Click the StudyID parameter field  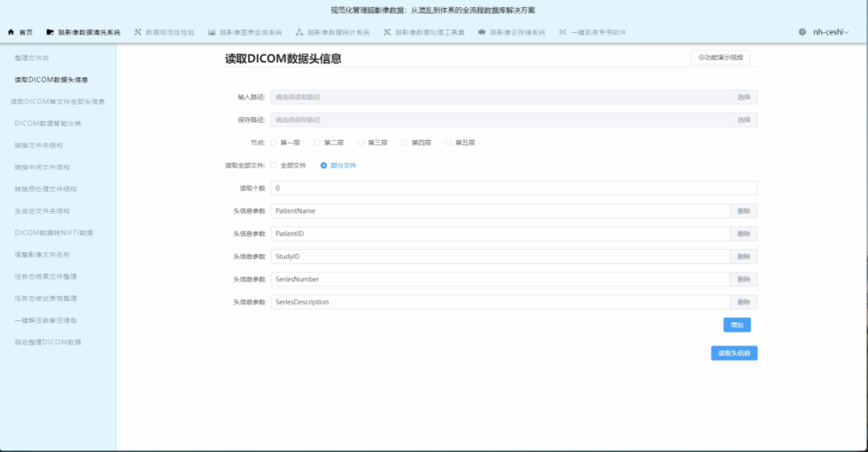501,257
